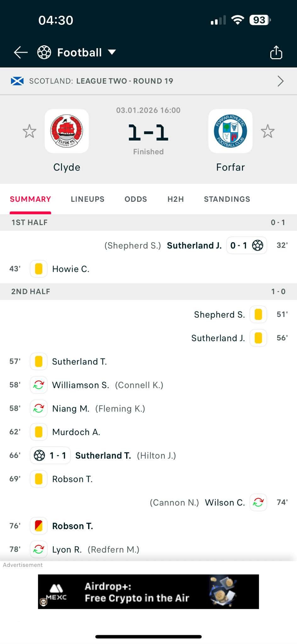Tap the Scotland flag icon

tap(17, 81)
